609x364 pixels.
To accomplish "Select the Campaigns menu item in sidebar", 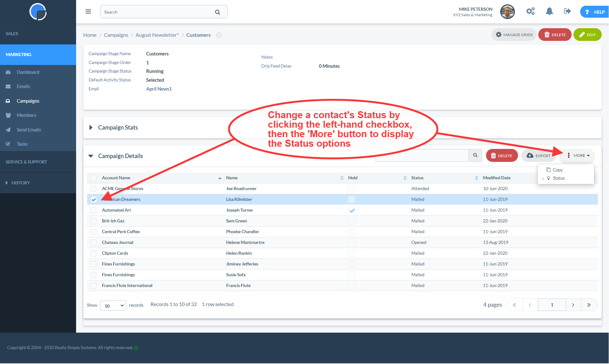I will pyautogui.click(x=28, y=100).
